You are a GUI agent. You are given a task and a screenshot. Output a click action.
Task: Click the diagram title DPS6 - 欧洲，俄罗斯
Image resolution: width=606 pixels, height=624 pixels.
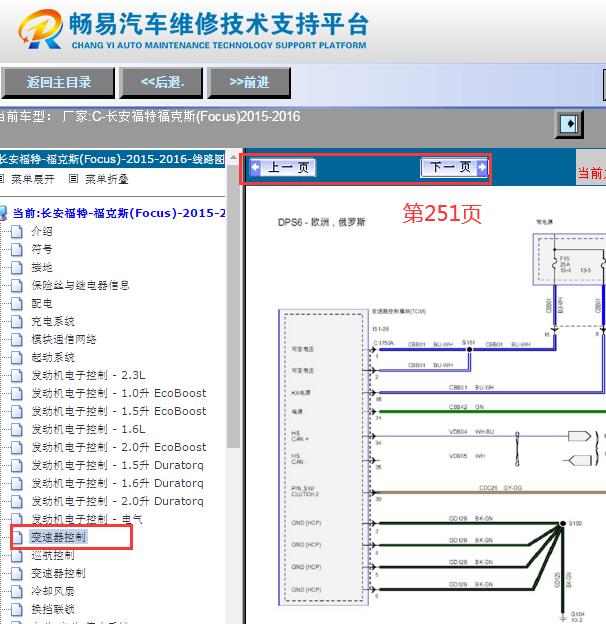(322, 222)
